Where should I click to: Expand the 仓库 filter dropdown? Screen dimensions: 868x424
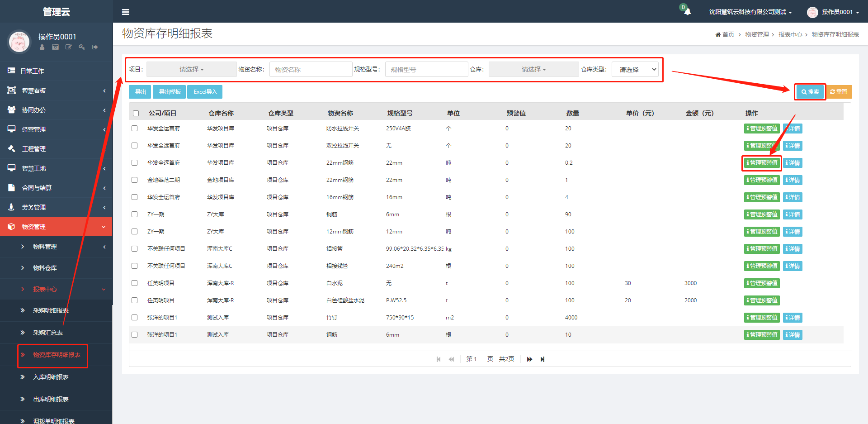pos(533,69)
